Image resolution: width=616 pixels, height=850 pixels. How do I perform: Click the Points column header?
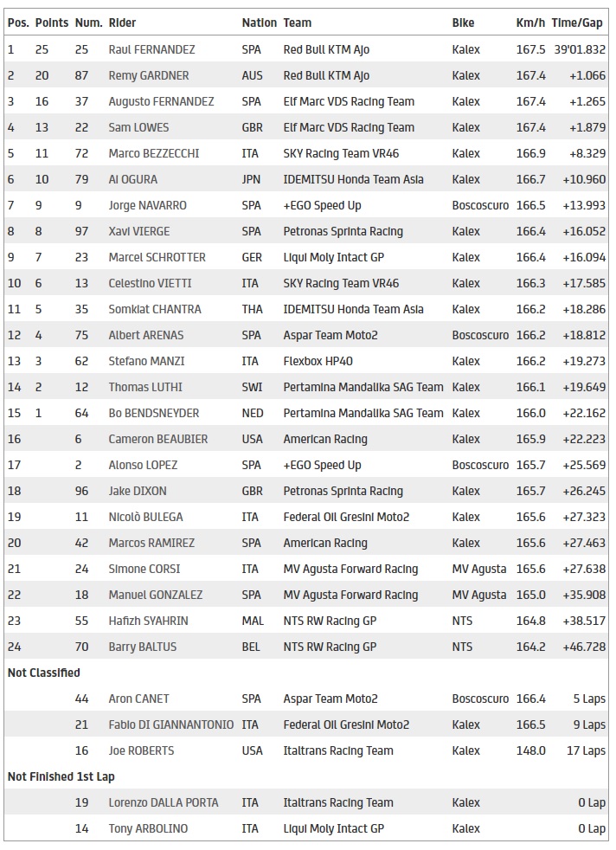coord(52,23)
